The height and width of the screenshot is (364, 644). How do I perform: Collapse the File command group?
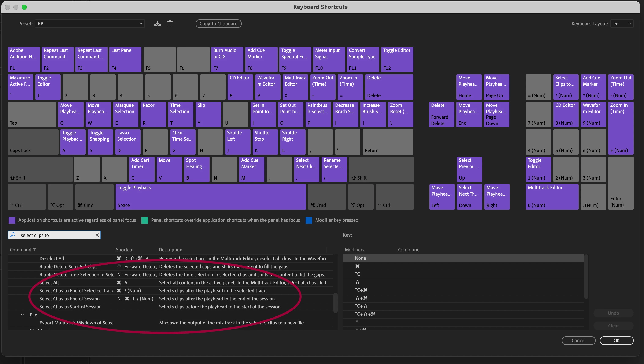click(x=22, y=315)
